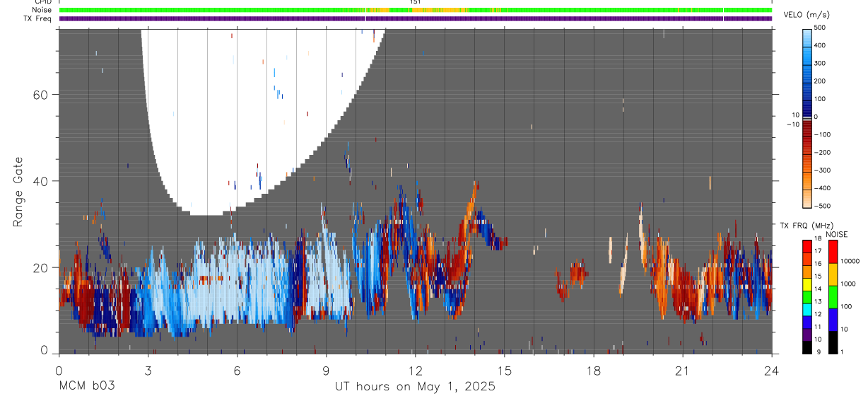The width and height of the screenshot is (868, 401).
Task: Click the 'Range Gate' y-axis label
Action: click(18, 191)
